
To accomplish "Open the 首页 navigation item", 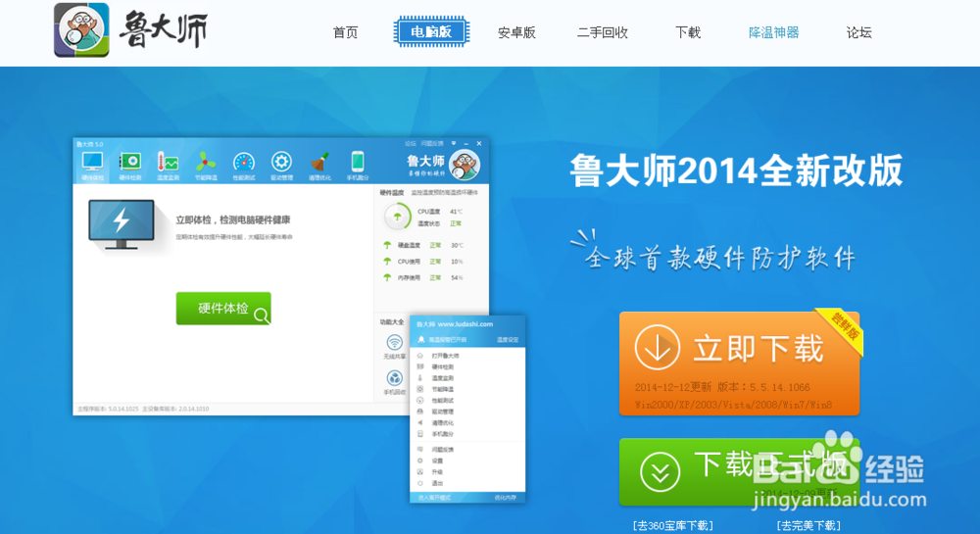I will point(346,32).
